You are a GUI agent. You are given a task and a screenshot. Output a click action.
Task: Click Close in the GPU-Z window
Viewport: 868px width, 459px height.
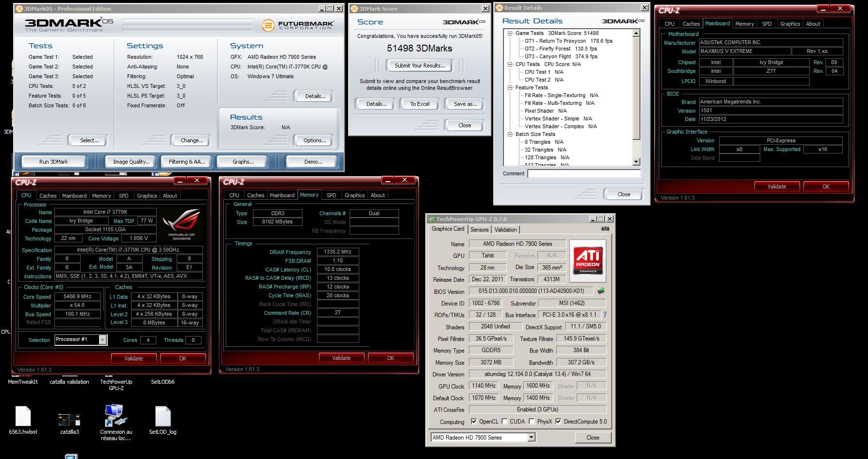coord(593,438)
